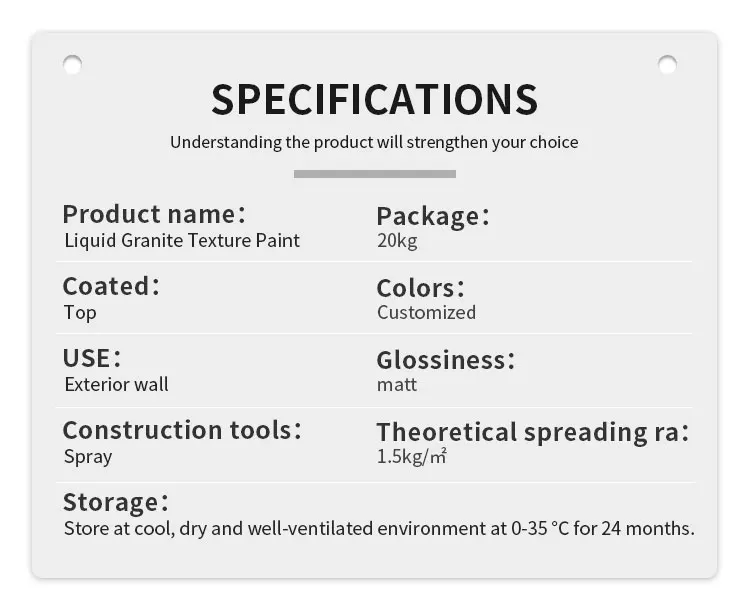Image resolution: width=750 pixels, height=604 pixels.
Task: Click the '20kg' package value
Action: pos(397,241)
